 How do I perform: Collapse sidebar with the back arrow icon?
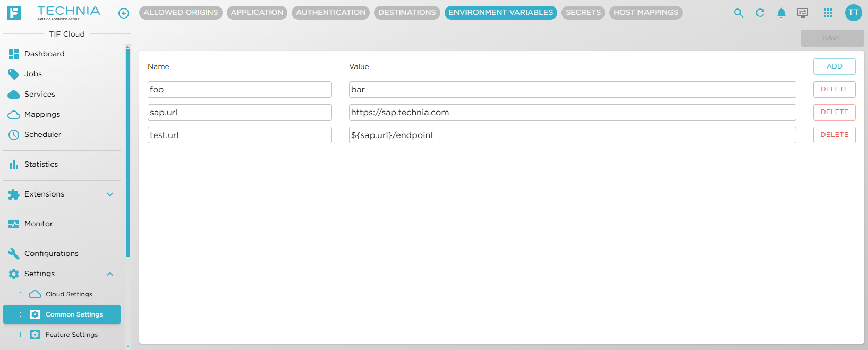[124, 13]
